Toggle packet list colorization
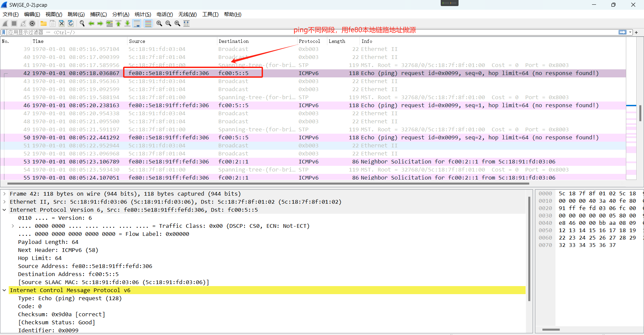This screenshot has width=644, height=335. 148,23
